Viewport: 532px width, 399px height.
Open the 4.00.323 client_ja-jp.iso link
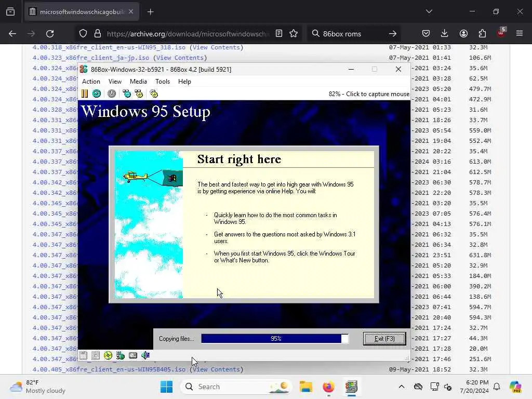tap(91, 58)
